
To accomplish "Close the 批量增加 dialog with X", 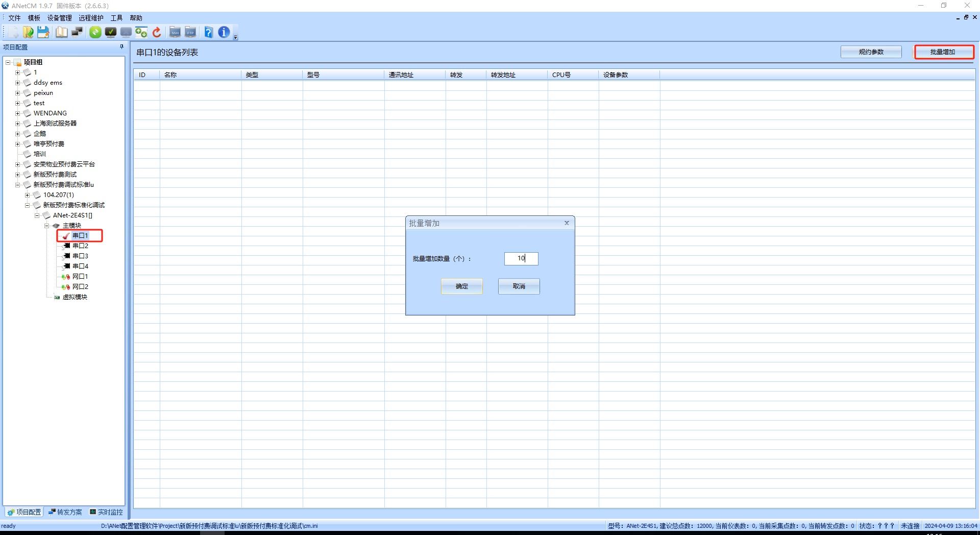I will pos(567,223).
